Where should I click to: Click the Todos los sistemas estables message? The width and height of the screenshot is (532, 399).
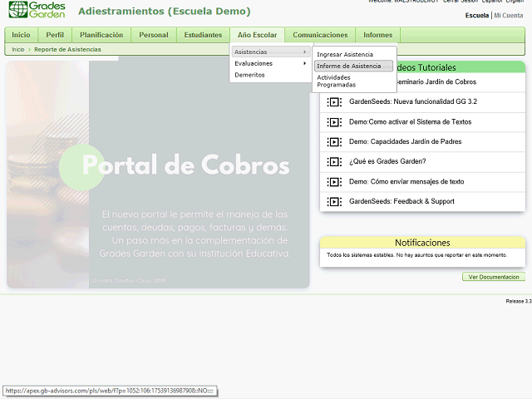tap(417, 255)
